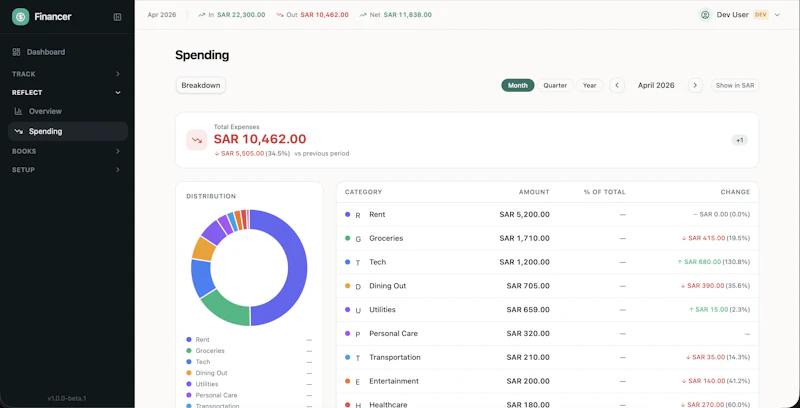Click the DEV badge next to Dev User
The width and height of the screenshot is (800, 408).
(x=761, y=15)
